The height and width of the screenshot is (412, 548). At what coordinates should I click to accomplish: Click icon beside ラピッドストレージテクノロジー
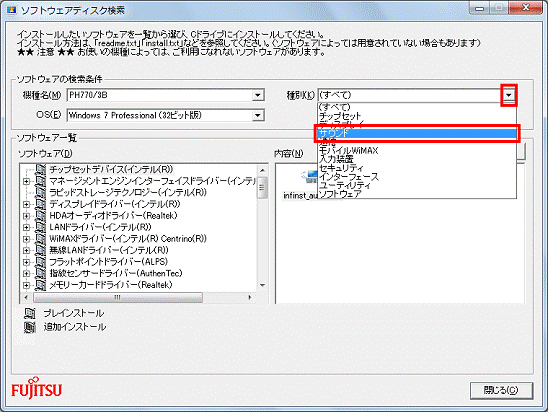tap(41, 193)
